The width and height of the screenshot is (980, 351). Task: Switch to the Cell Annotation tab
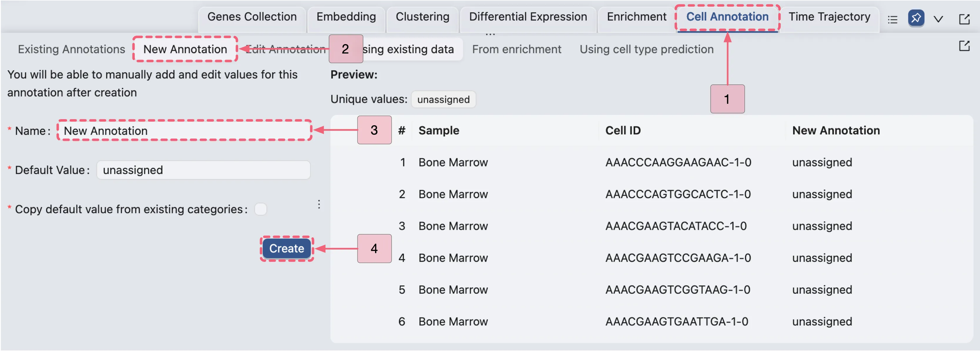click(727, 16)
